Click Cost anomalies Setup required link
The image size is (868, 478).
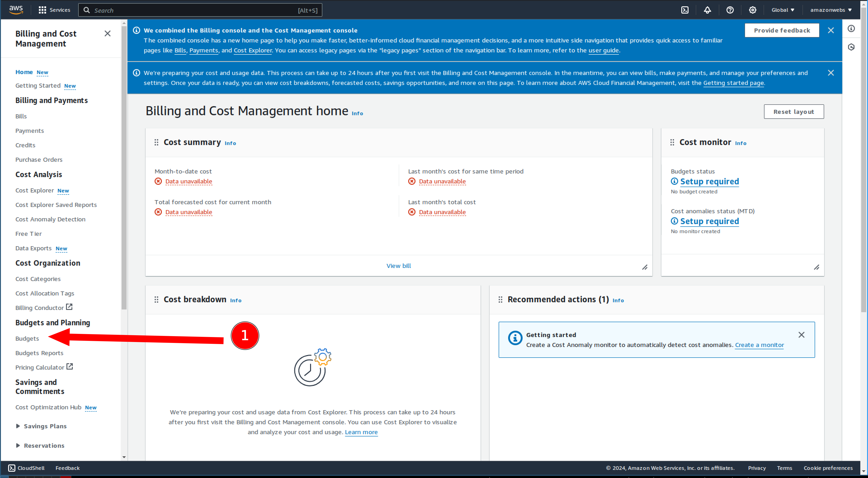(709, 221)
